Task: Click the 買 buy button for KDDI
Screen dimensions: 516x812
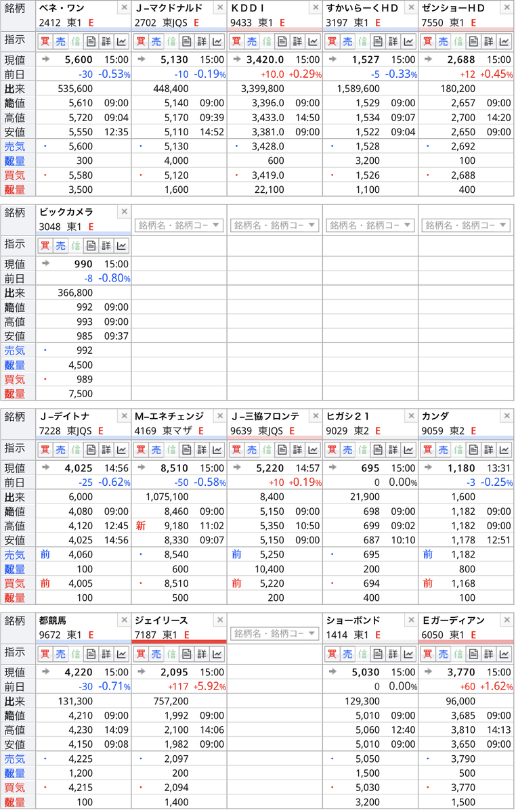Action: point(236,41)
